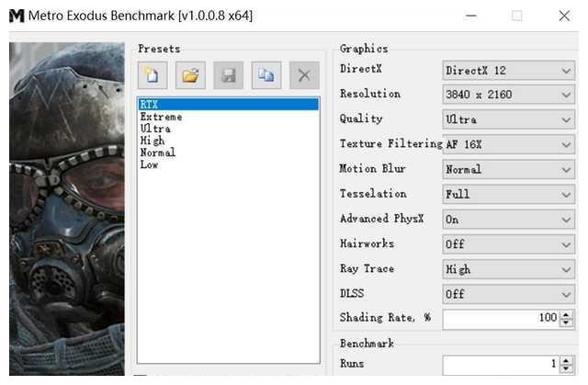Open a preset with the folder icon
The height and width of the screenshot is (385, 588).
190,75
